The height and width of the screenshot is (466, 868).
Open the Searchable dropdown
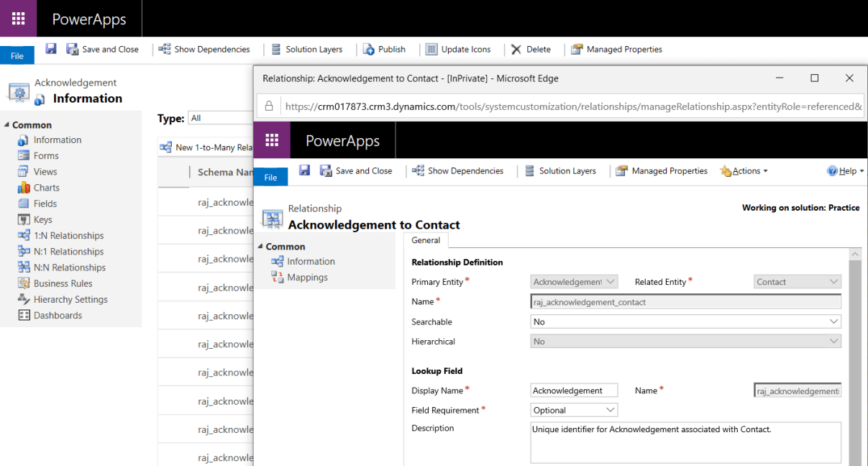coord(832,321)
